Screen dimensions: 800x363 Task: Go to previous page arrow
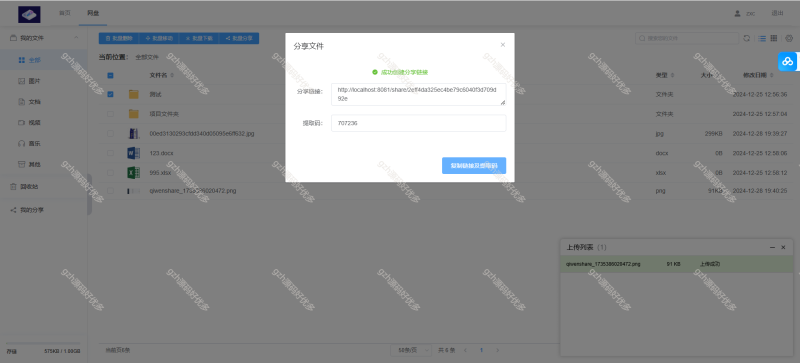click(x=465, y=350)
